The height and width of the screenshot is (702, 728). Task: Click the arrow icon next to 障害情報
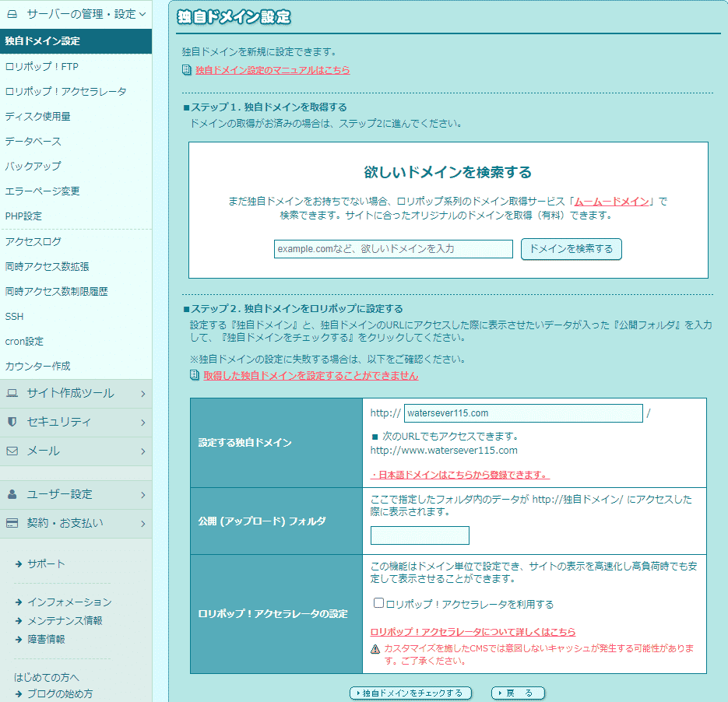tap(19, 640)
